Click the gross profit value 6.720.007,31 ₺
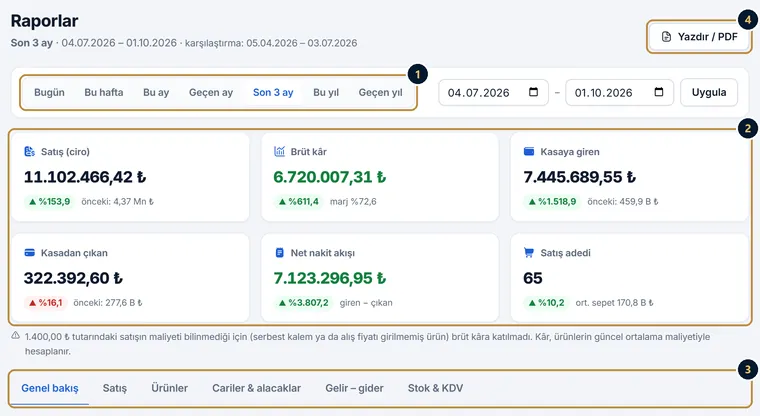Screen dimensions: 760x416 330,177
